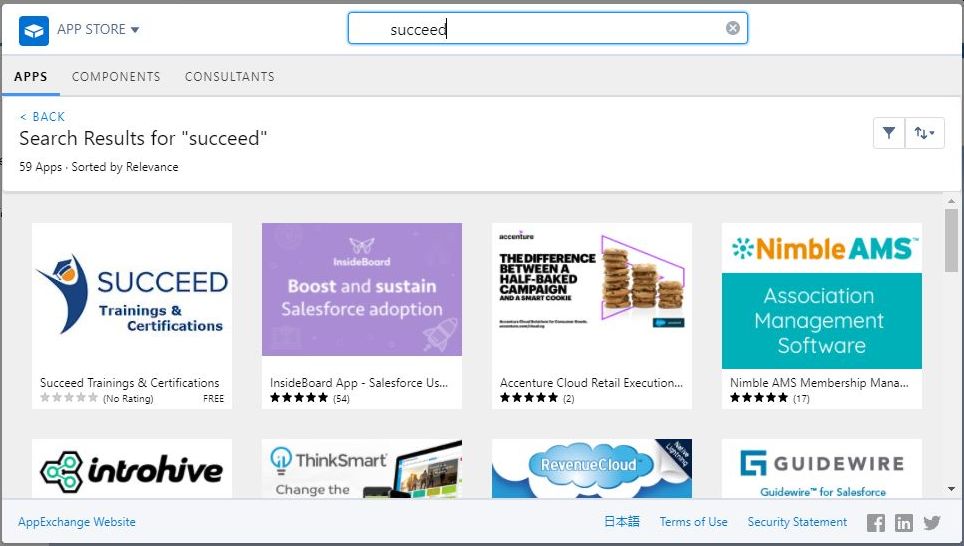Open the AppExchange Website link
964x546 pixels.
click(x=77, y=522)
